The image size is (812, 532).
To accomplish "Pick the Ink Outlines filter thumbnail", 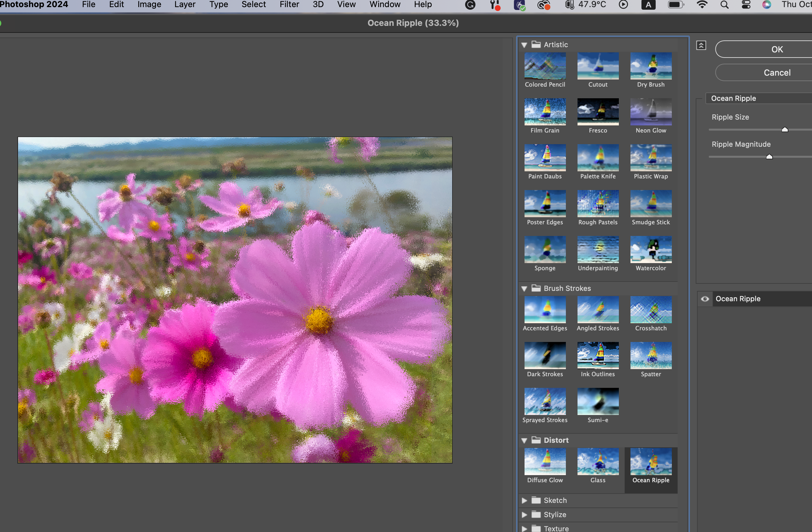I will [598, 356].
